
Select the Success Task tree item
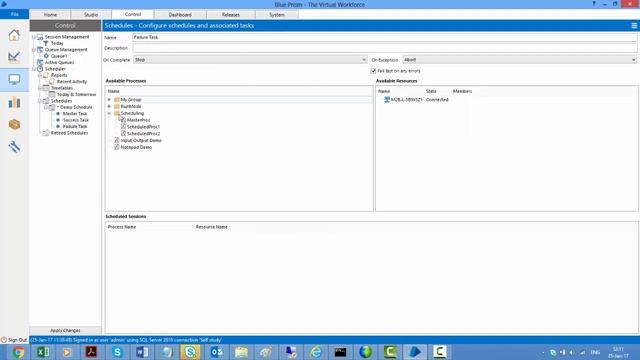pyautogui.click(x=76, y=120)
